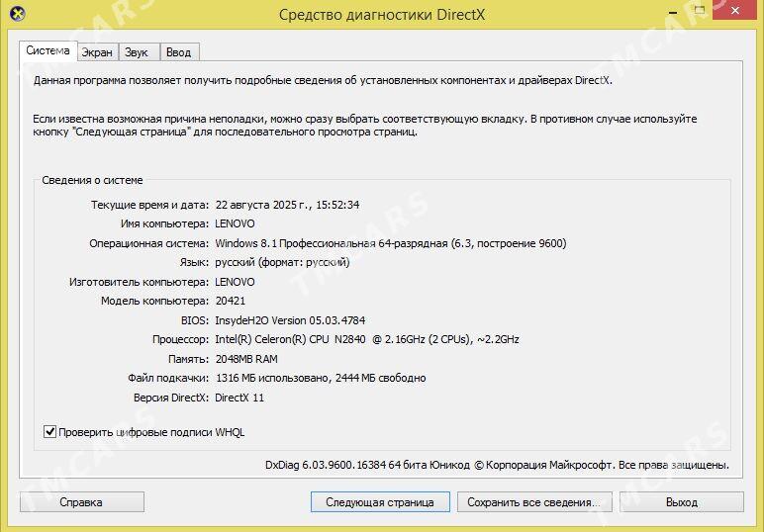Click the Справка button
The height and width of the screenshot is (532, 764).
81,501
